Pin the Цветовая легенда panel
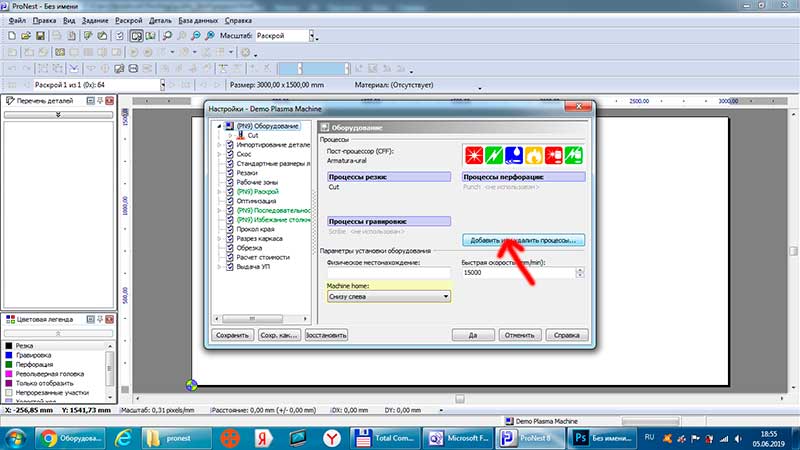Screen dimensions: 800x450 pos(100,319)
